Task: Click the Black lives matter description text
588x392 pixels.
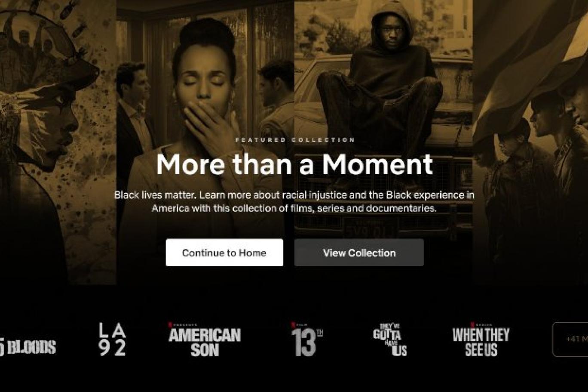Action: [x=294, y=201]
